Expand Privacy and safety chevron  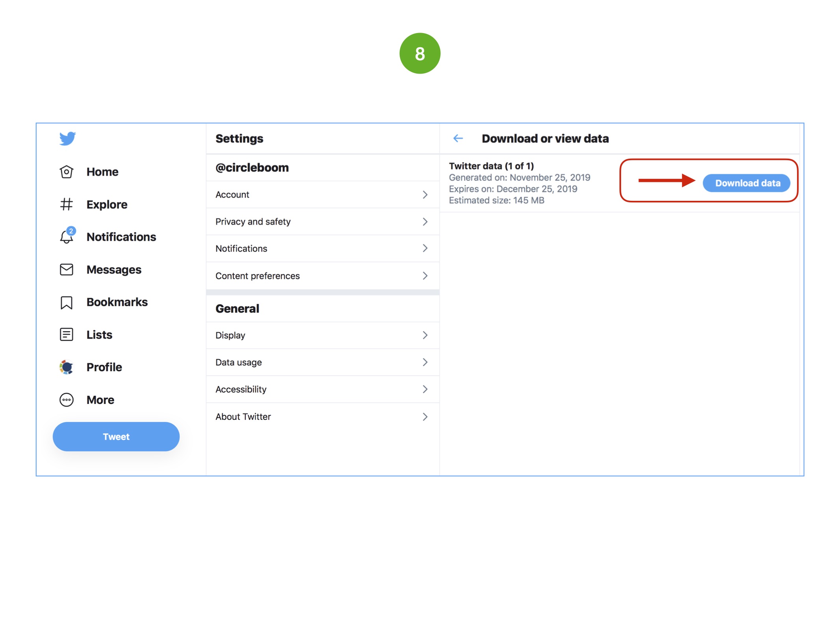coord(425,222)
